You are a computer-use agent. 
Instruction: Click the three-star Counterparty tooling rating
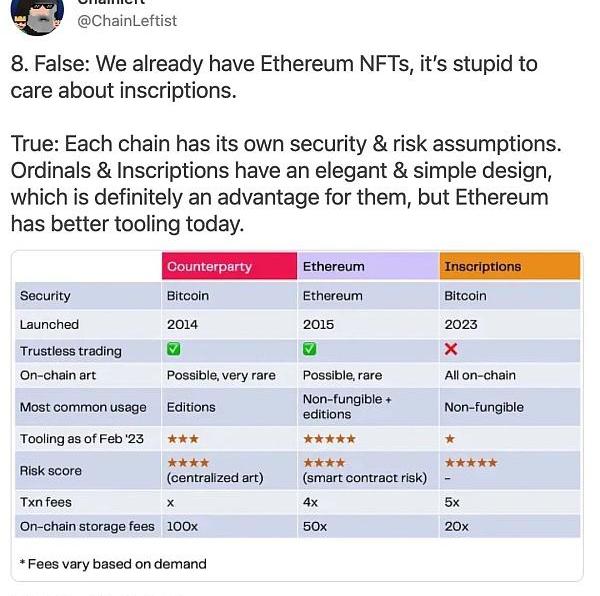(x=183, y=439)
